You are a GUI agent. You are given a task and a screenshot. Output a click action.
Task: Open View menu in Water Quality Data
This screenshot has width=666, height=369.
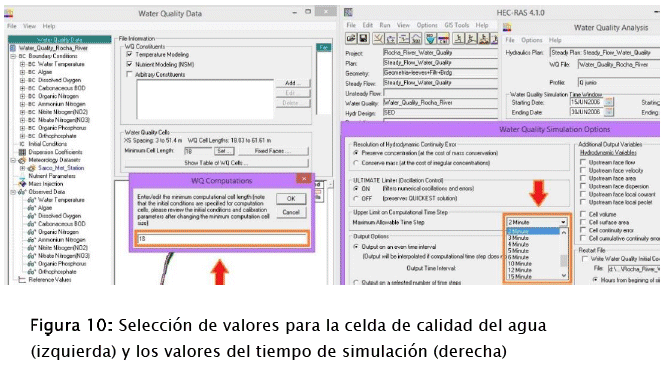[x=29, y=26]
